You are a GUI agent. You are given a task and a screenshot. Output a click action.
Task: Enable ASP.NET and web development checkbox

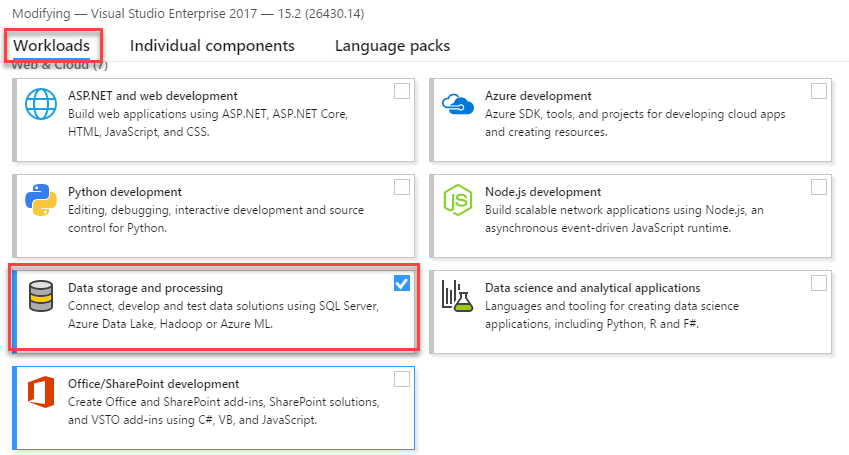click(x=402, y=91)
